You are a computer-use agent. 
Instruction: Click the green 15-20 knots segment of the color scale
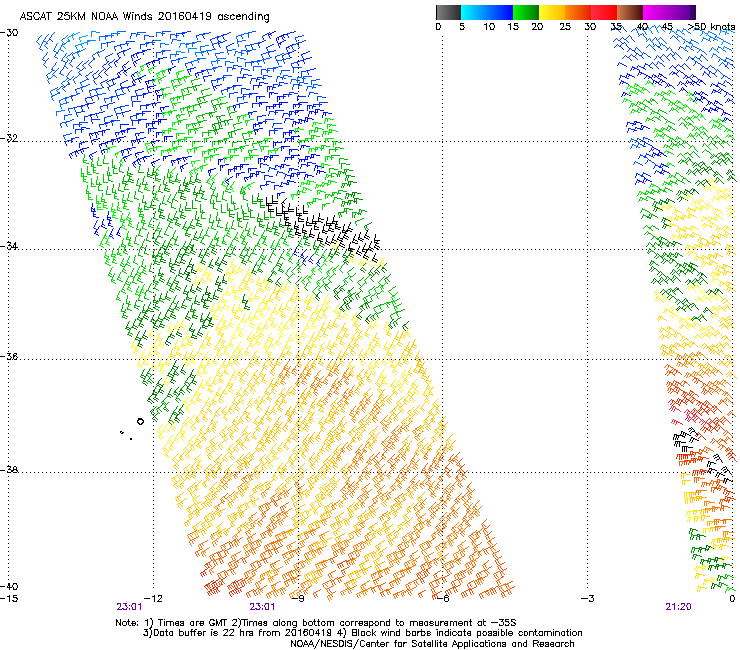(x=526, y=12)
